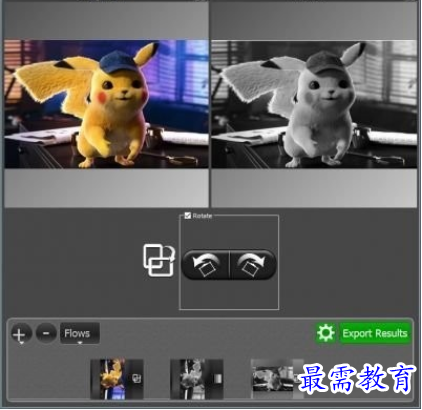Screen dimensions: 422x410
Task: Click the empty area inside the Rotate options box
Action: point(229,295)
